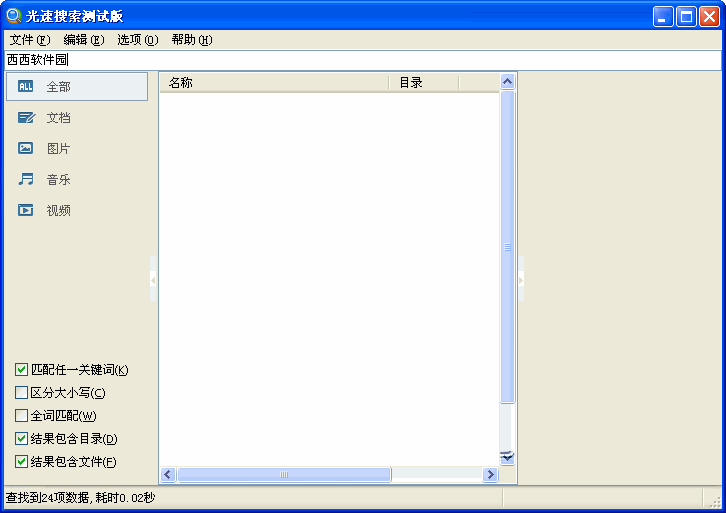Disable 匹配任一关键词 checkbox

pos(22,370)
